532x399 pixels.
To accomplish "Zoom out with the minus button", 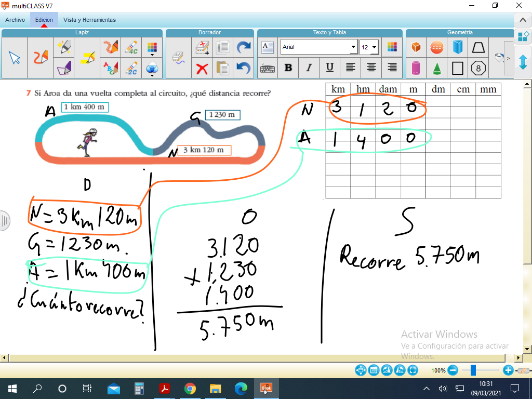I will 453,370.
